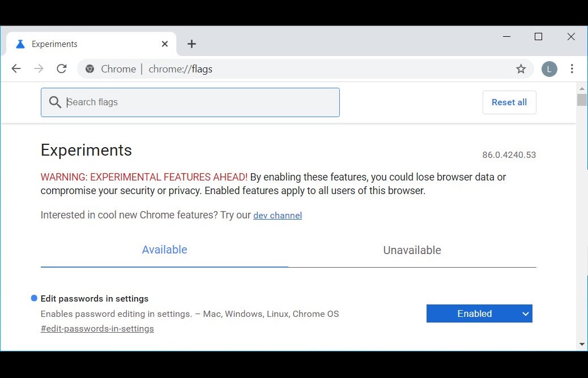The image size is (588, 378).
Task: Open Chrome's three-dot menu
Action: pos(572,68)
